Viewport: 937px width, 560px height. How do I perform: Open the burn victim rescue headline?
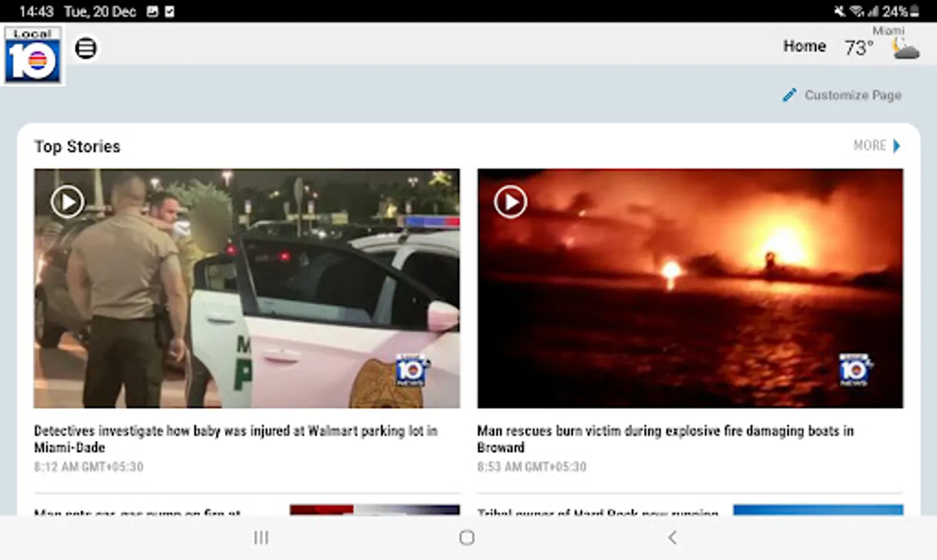coord(665,439)
